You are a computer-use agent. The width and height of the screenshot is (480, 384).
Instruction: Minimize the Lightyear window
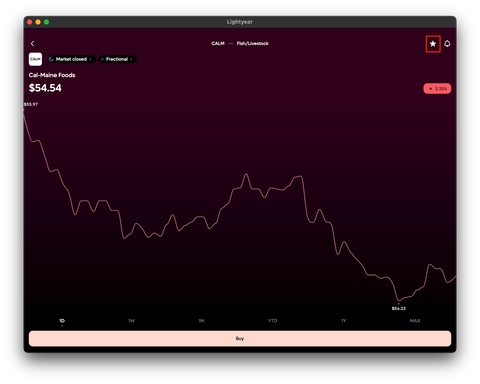tap(38, 22)
